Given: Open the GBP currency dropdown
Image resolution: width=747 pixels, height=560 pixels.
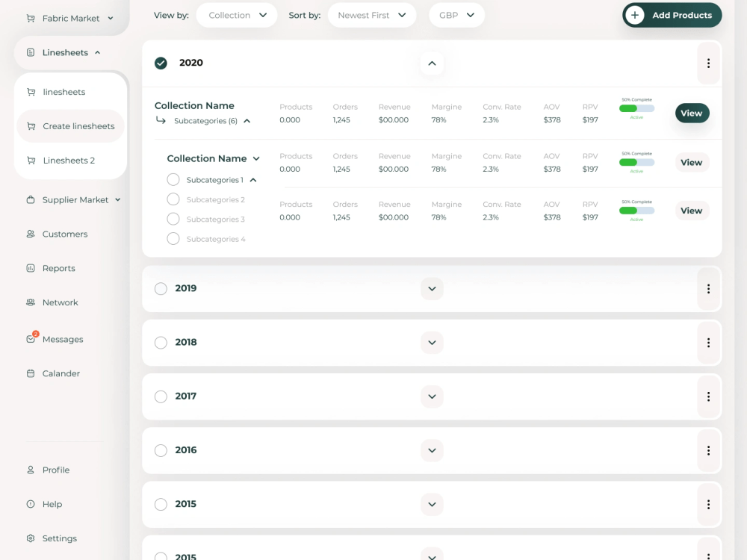Looking at the screenshot, I should pos(456,14).
